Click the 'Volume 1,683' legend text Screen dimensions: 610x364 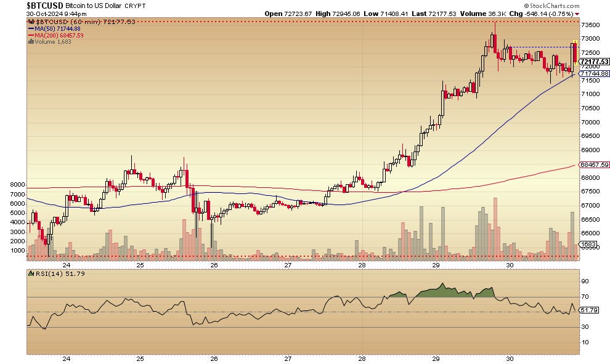pyautogui.click(x=53, y=42)
